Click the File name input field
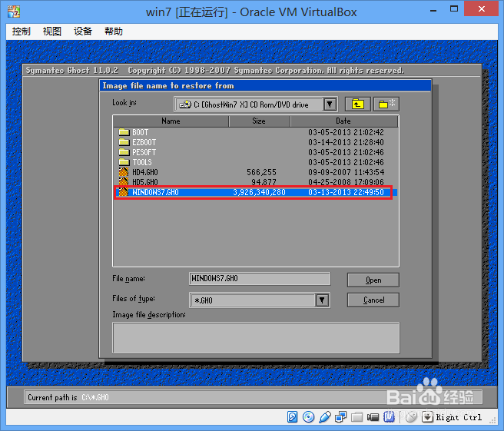Viewport: 504px width, 431px height. click(260, 278)
